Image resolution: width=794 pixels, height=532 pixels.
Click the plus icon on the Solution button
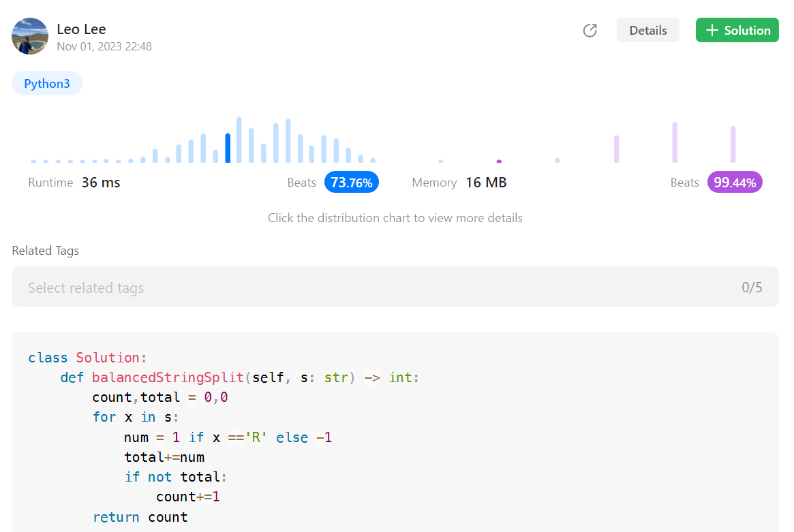(712, 30)
